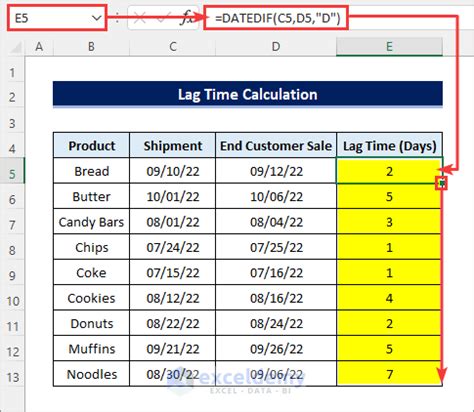Select column B header
Image resolution: width=474 pixels, height=412 pixels.
(x=91, y=47)
